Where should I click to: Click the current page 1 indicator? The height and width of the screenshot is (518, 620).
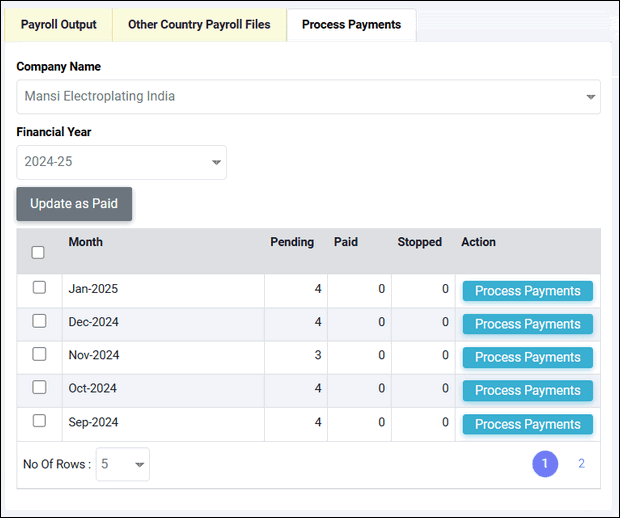pyautogui.click(x=545, y=464)
